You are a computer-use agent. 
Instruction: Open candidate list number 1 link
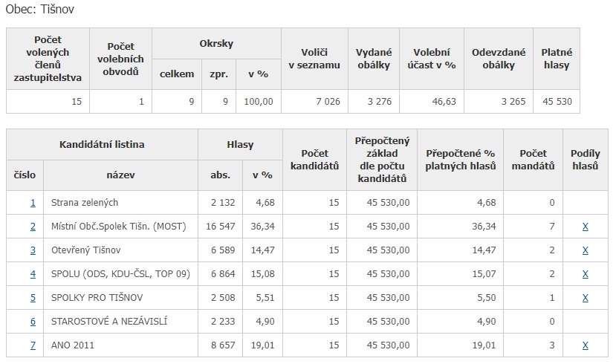click(33, 202)
